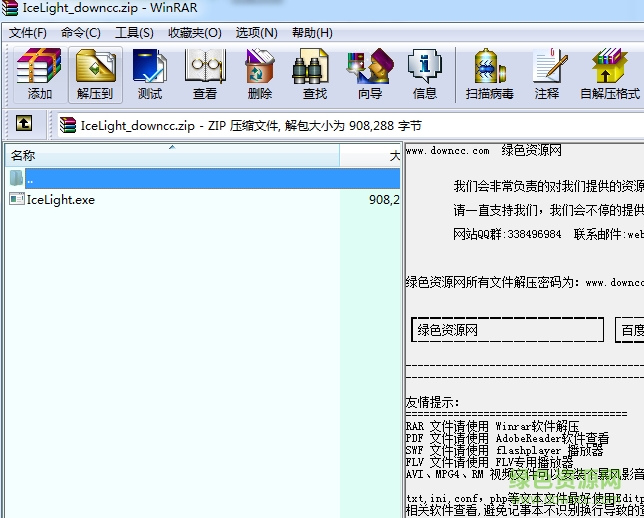Screen dimensions: 644x518
Task: Sort files by 名称 column header
Action: (x=170, y=156)
